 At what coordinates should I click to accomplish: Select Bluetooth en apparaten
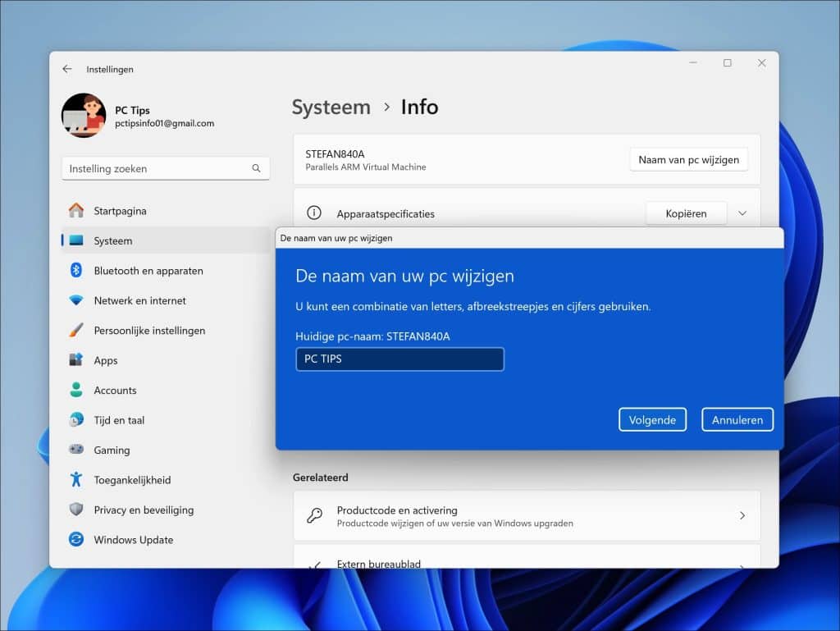(166, 271)
